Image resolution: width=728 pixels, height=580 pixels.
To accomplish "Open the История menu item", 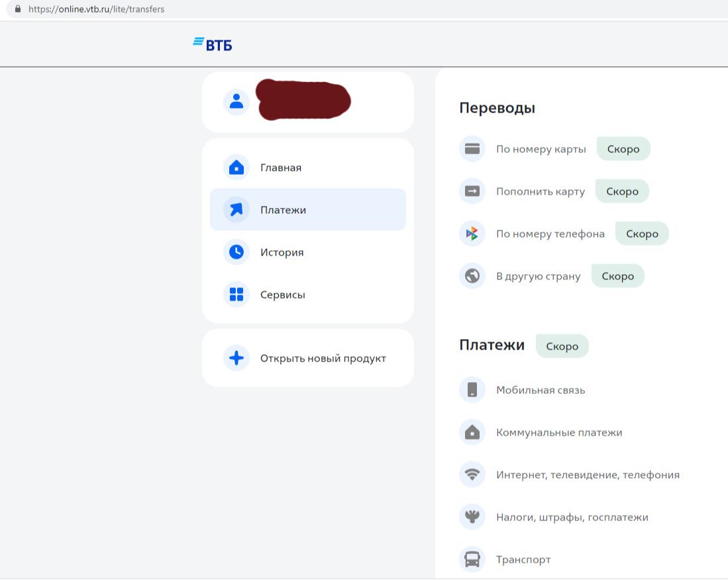I will pos(282,252).
